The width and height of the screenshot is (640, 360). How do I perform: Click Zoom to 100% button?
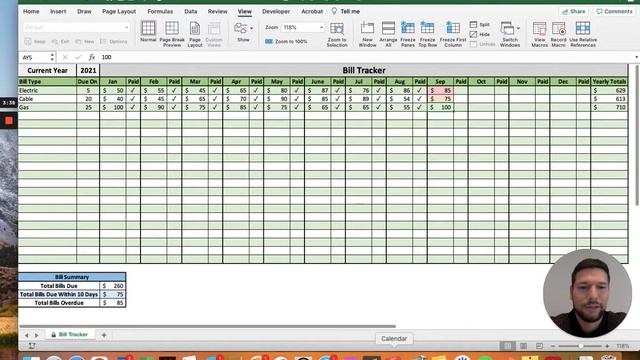tap(286, 42)
